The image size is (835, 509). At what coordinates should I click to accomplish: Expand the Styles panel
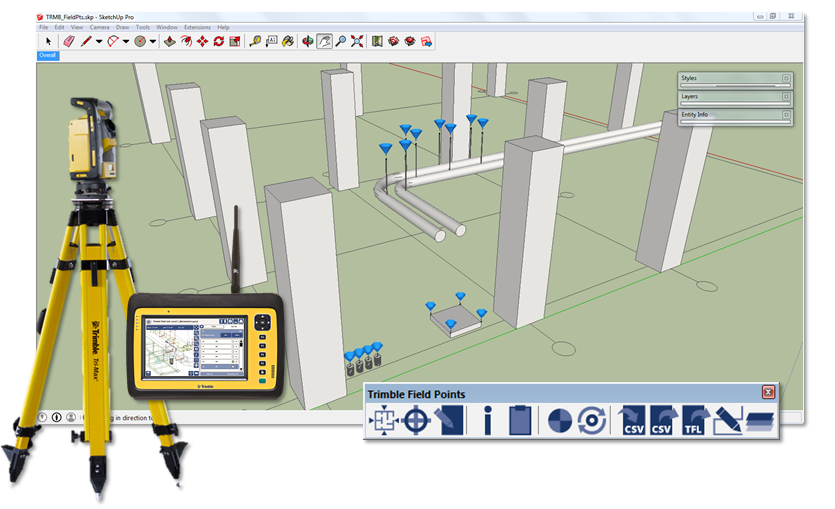click(x=785, y=77)
